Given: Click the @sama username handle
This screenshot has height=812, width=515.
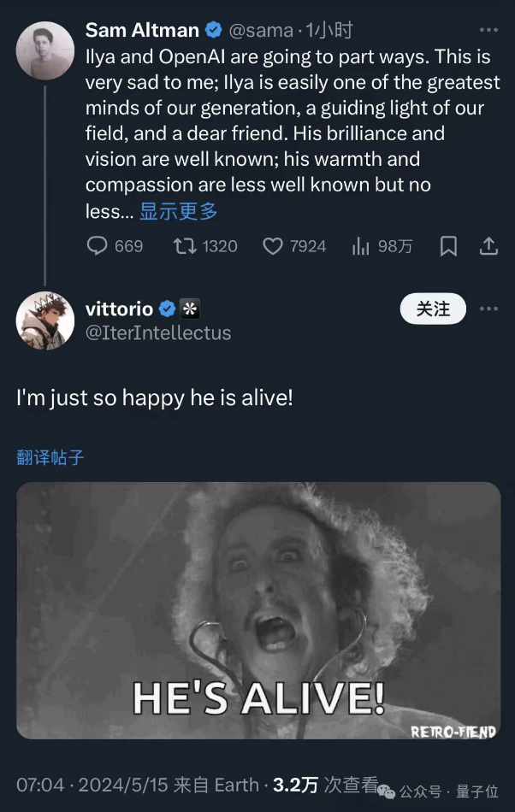Looking at the screenshot, I should click(x=260, y=31).
